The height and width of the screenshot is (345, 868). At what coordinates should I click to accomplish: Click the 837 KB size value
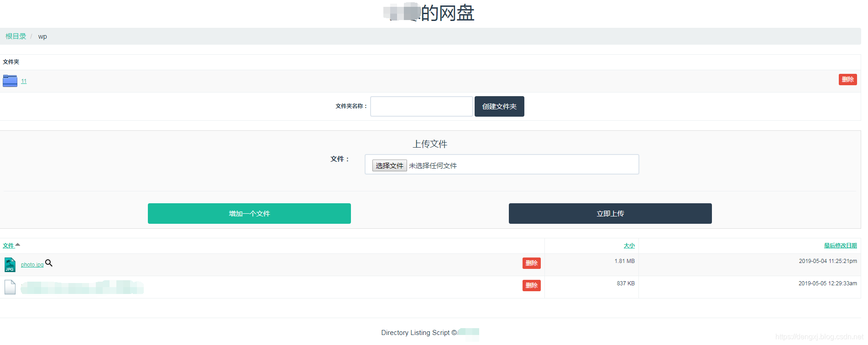(626, 283)
